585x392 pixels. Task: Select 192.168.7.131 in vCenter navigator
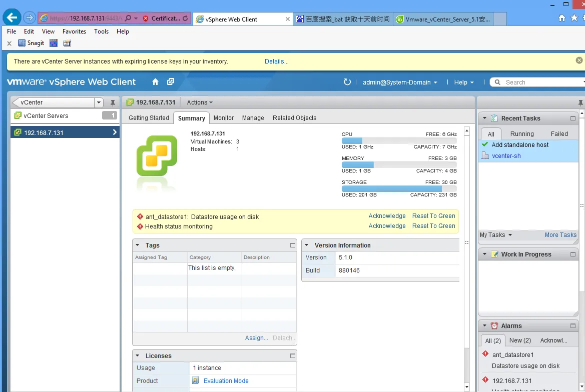tap(65, 132)
